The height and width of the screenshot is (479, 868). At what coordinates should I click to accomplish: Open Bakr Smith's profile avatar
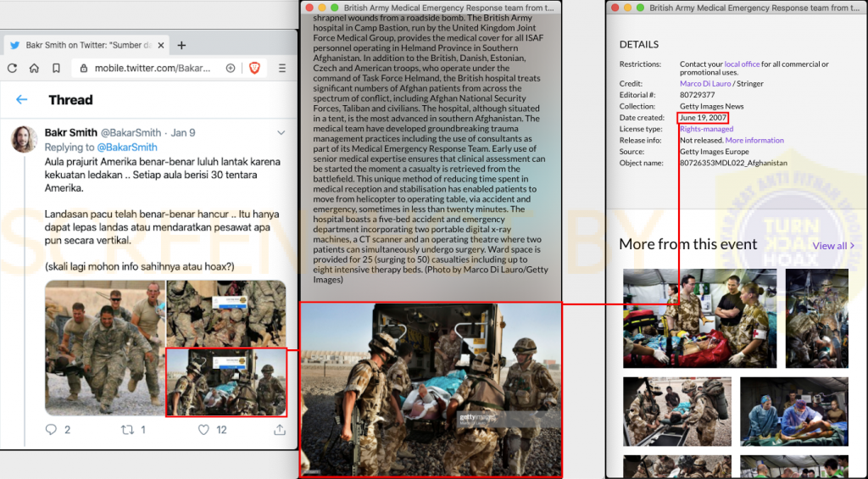(25, 139)
